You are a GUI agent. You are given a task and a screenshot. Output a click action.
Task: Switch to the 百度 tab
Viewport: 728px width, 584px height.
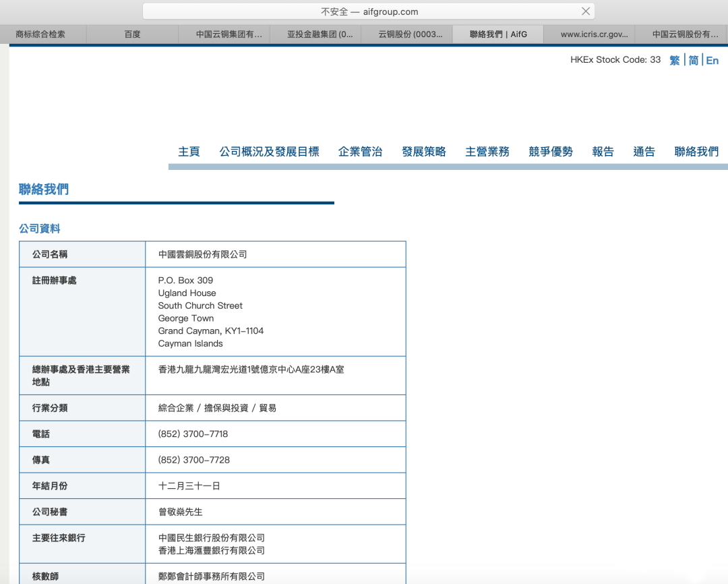pos(132,34)
